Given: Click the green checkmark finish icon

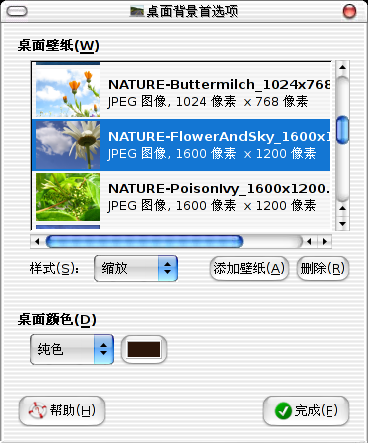Looking at the screenshot, I should tap(283, 411).
